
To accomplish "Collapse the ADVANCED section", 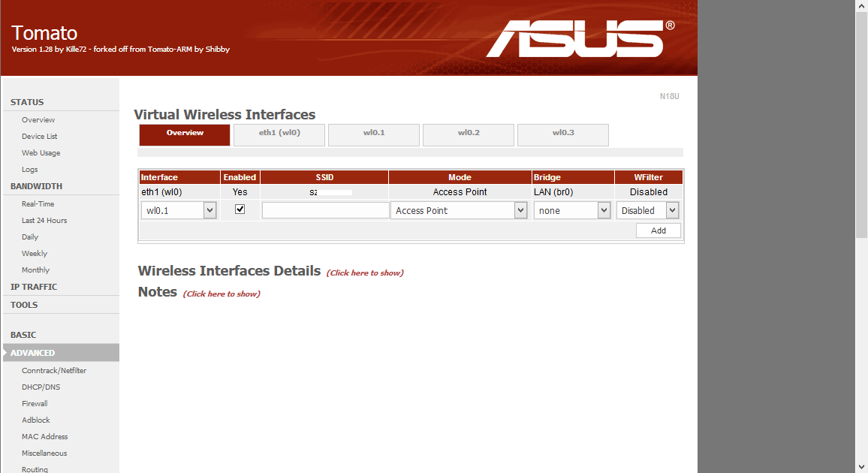I will click(61, 353).
